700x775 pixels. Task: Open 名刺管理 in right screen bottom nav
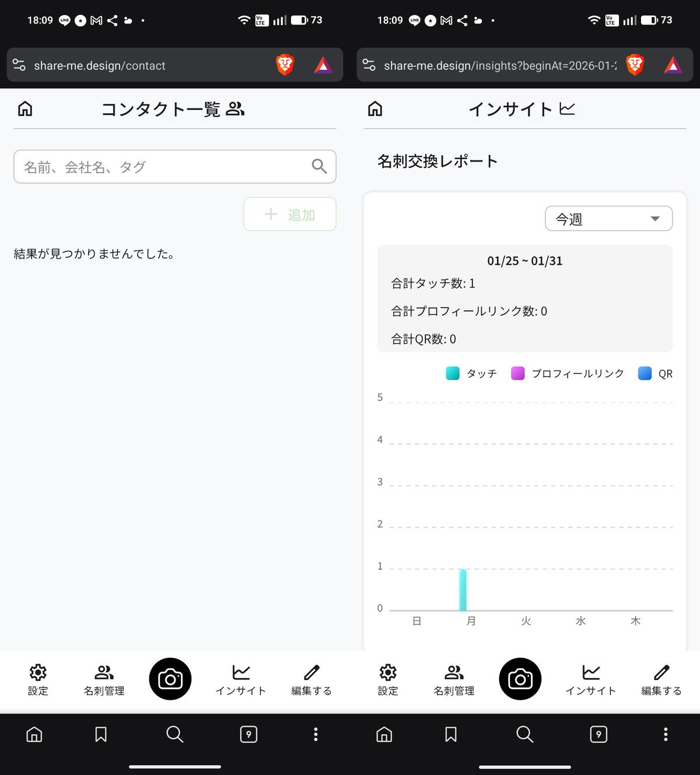(454, 680)
